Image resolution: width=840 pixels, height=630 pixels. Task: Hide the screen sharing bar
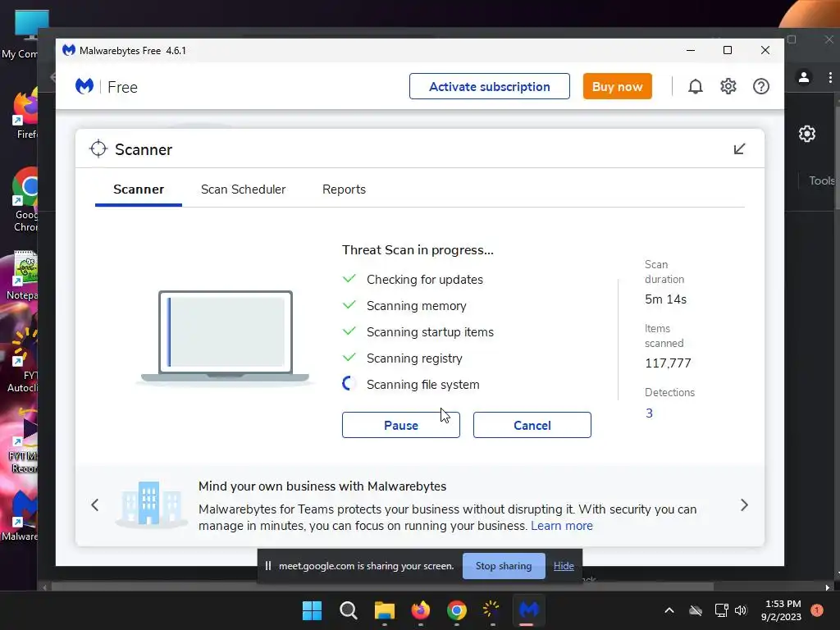click(x=564, y=566)
